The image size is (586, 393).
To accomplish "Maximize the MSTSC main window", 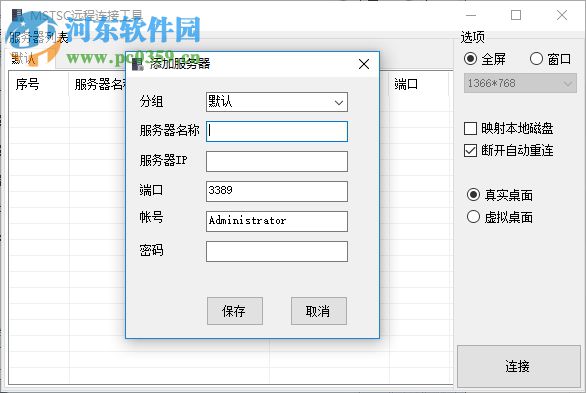I will [516, 15].
